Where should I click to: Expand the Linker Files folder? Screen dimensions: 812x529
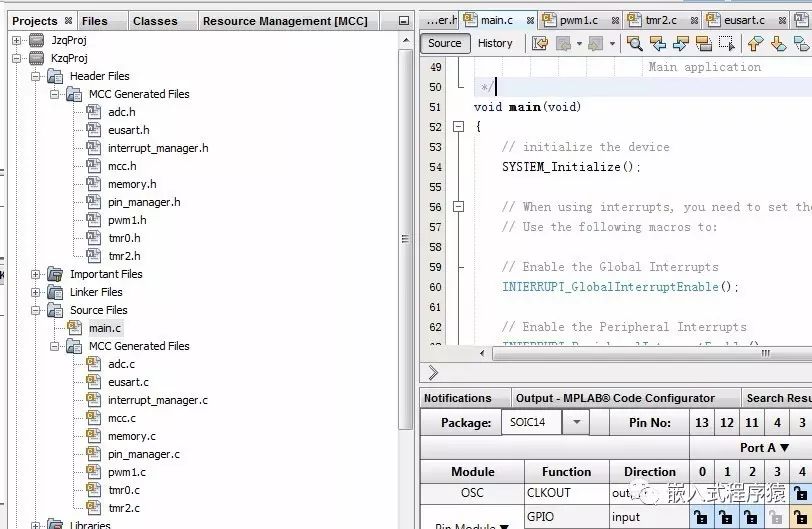[x=35, y=292]
